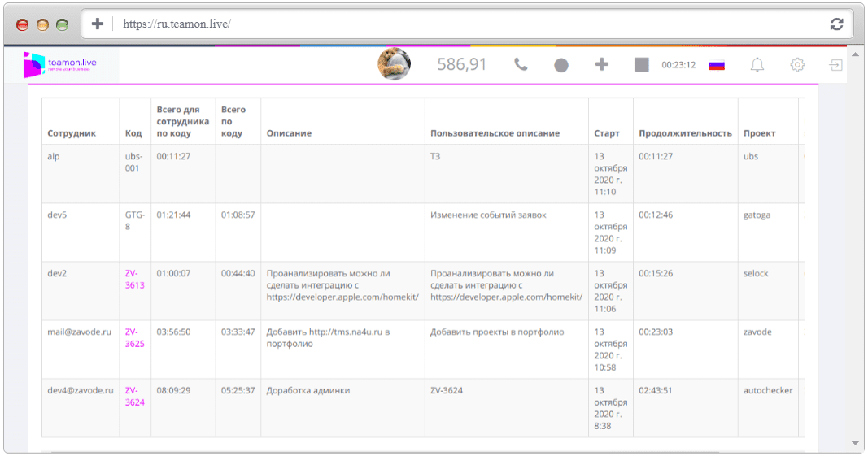Viewport: 868px width, 456px height.
Task: Click the browser address bar URL
Action: 177,24
